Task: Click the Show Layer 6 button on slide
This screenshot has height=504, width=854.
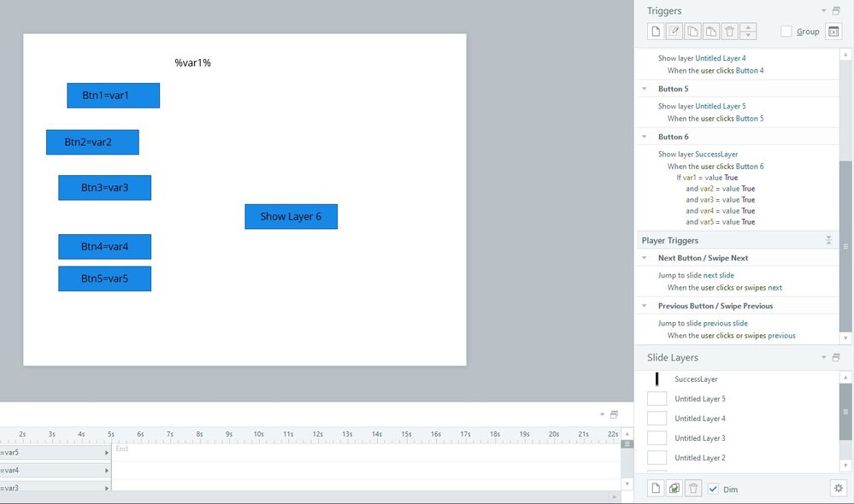Action: click(291, 217)
